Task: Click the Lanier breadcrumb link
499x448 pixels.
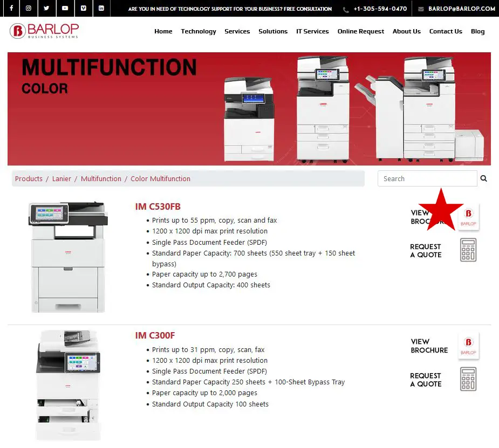Action: click(x=61, y=179)
